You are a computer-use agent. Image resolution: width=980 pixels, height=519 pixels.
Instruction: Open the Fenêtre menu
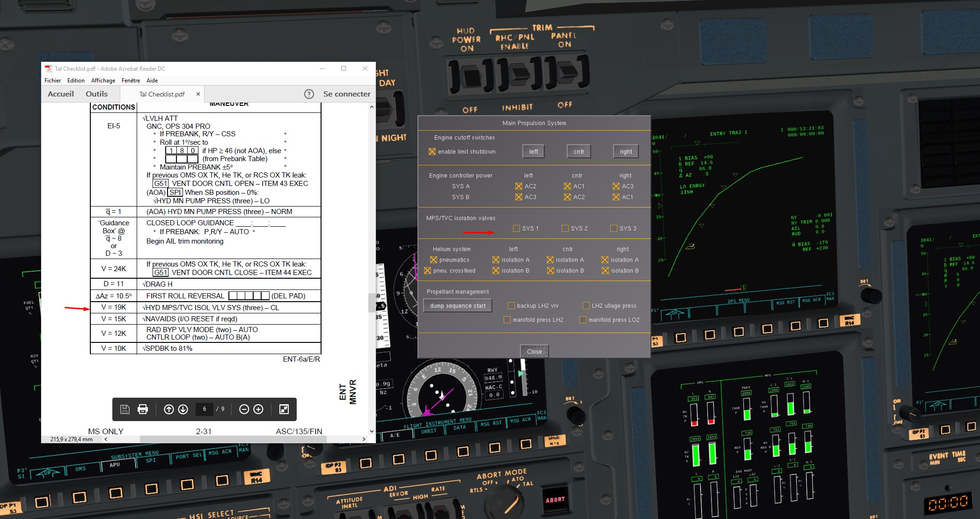[131, 81]
